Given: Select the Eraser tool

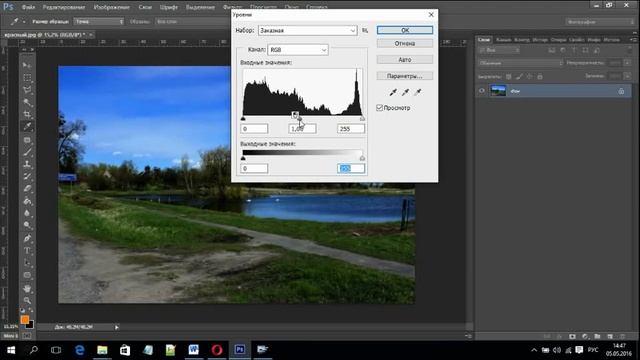Looking at the screenshot, I should tap(27, 189).
